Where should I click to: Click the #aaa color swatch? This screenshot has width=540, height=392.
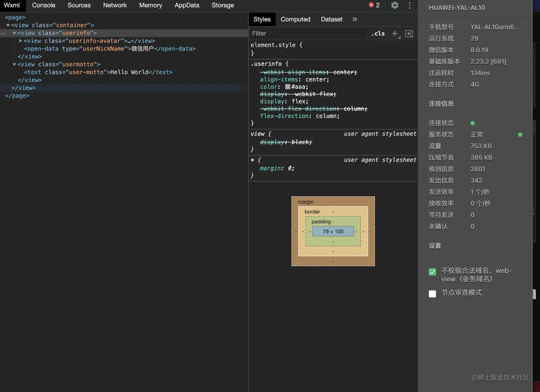pyautogui.click(x=287, y=87)
